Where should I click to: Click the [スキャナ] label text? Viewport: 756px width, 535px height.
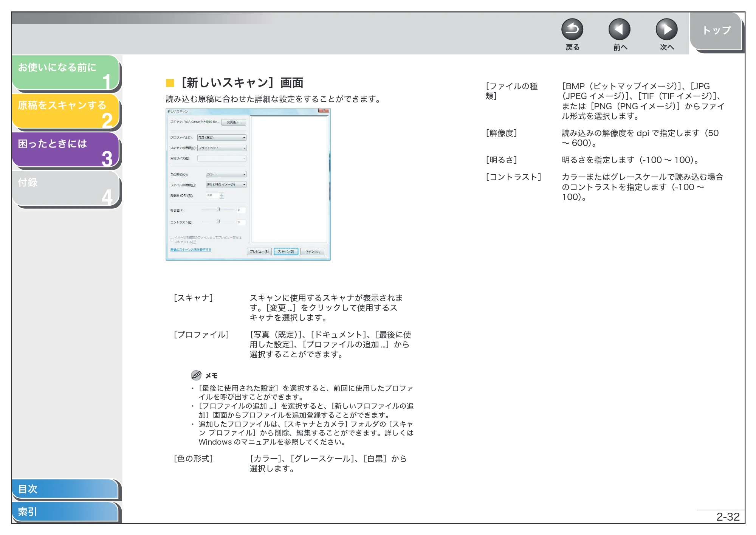(x=193, y=298)
